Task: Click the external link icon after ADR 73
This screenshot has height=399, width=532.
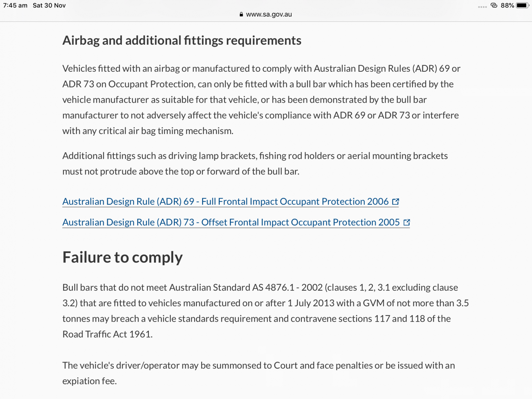Action: [407, 222]
